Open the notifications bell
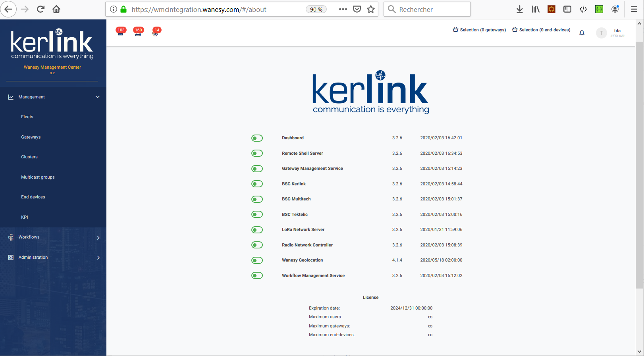This screenshot has height=356, width=644. (x=582, y=33)
